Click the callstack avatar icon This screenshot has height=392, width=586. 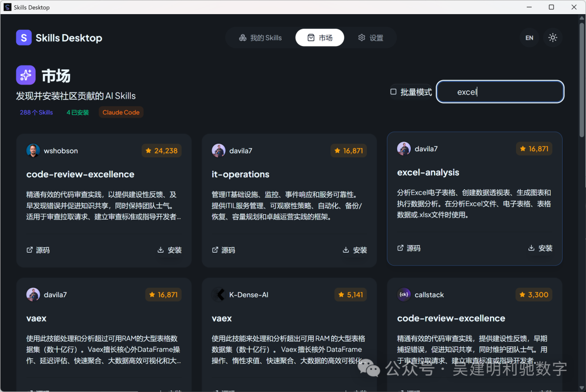(x=404, y=294)
